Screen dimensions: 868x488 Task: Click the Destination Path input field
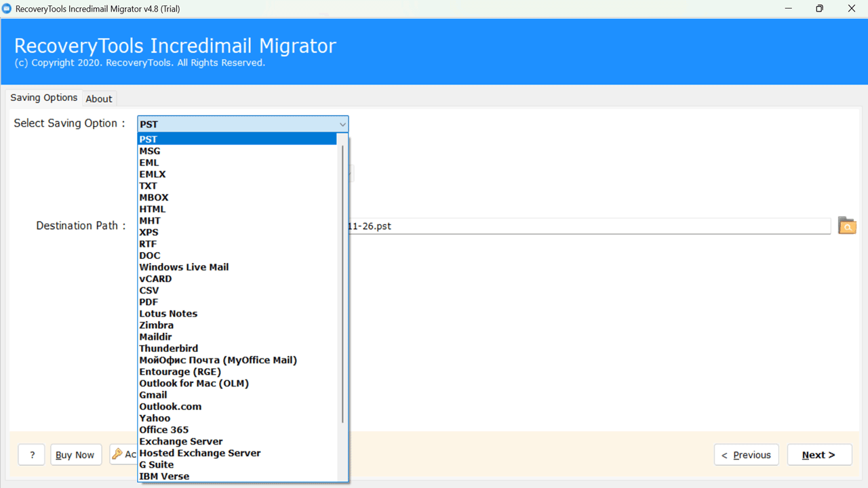[589, 226]
